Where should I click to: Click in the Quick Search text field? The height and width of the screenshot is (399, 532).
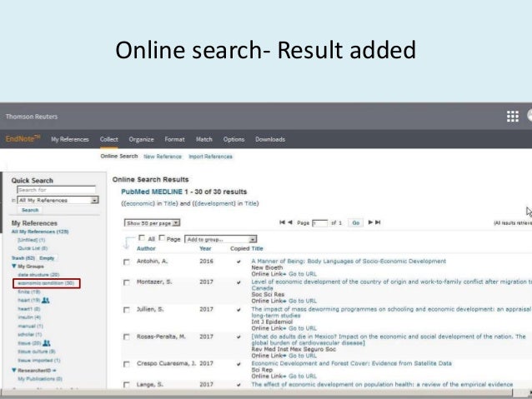coord(57,190)
